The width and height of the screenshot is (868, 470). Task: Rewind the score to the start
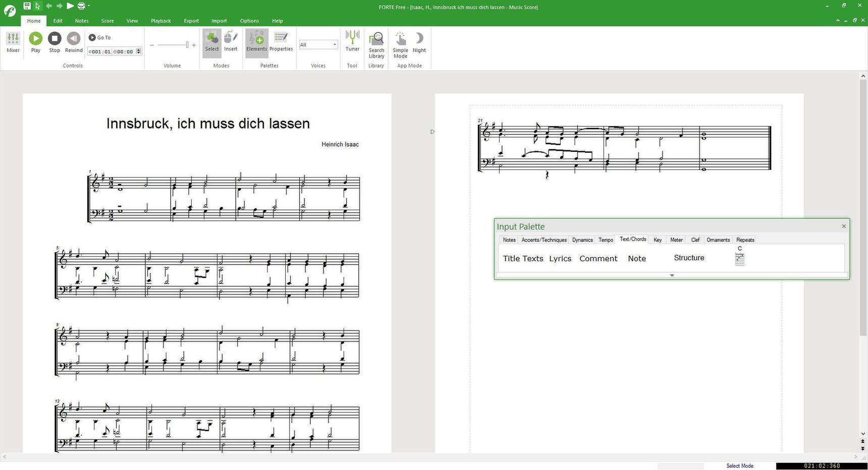[x=74, y=42]
